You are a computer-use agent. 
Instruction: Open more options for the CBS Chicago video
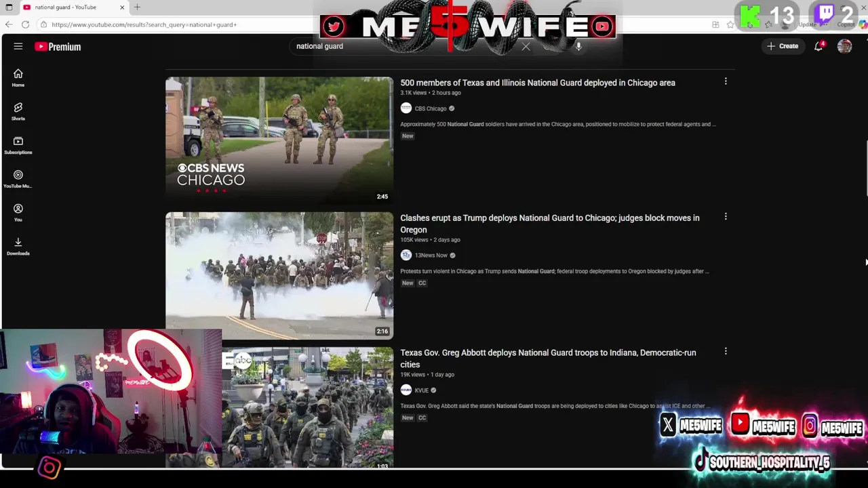726,81
